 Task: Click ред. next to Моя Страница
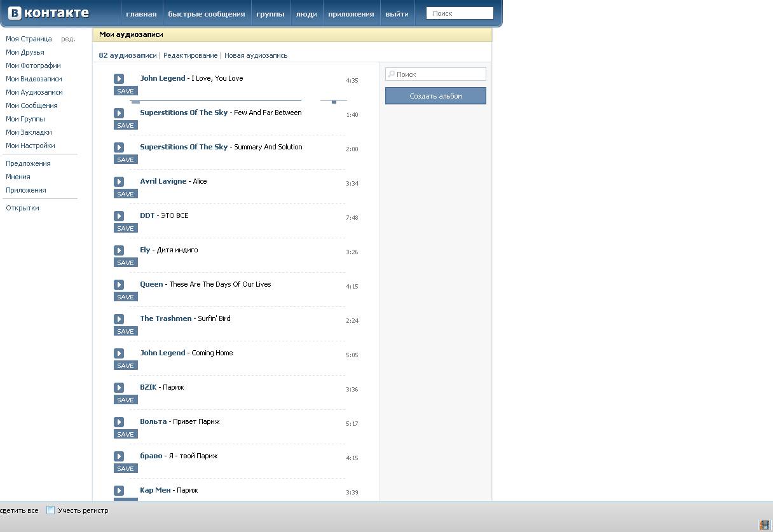[x=68, y=39]
